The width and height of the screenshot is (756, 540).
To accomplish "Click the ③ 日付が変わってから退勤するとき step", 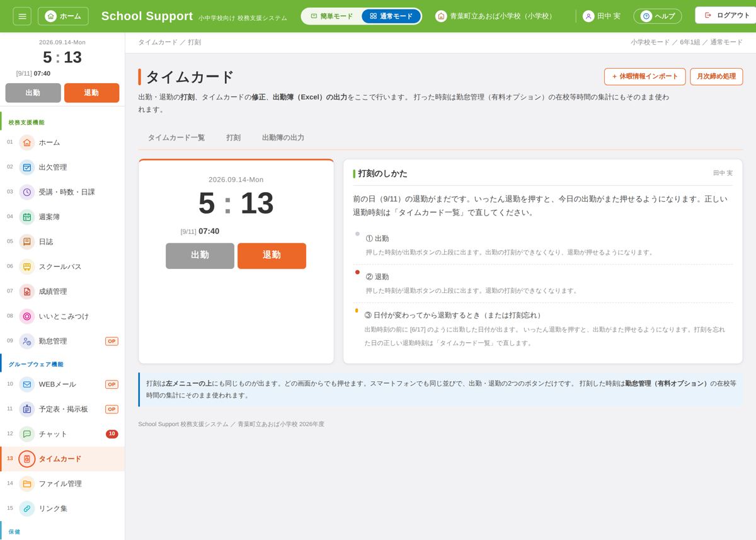I will (x=454, y=315).
